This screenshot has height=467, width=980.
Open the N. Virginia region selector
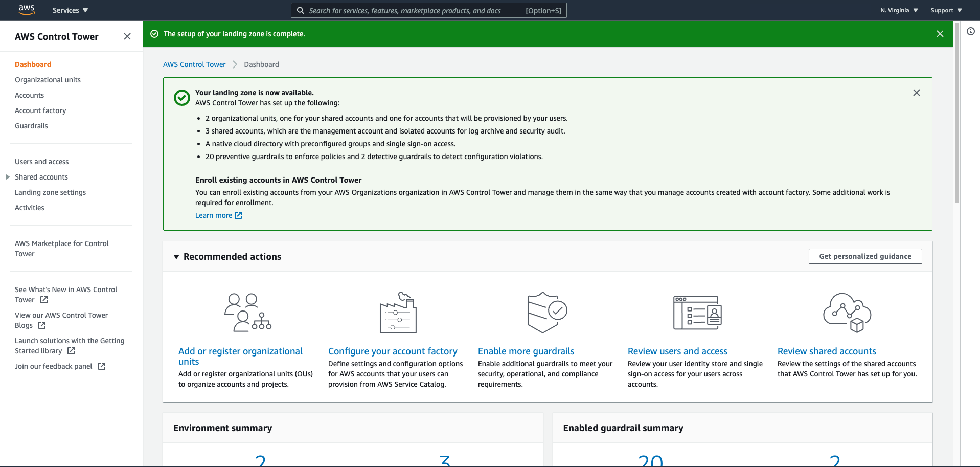pos(899,10)
